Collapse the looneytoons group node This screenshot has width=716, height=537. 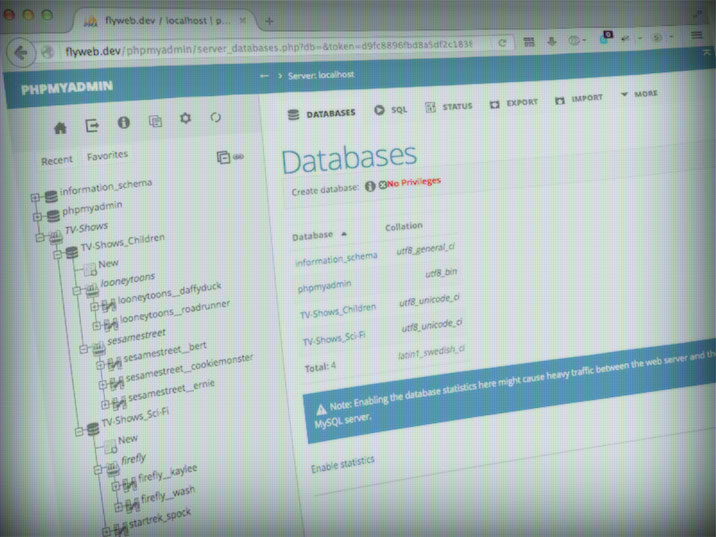(x=77, y=290)
